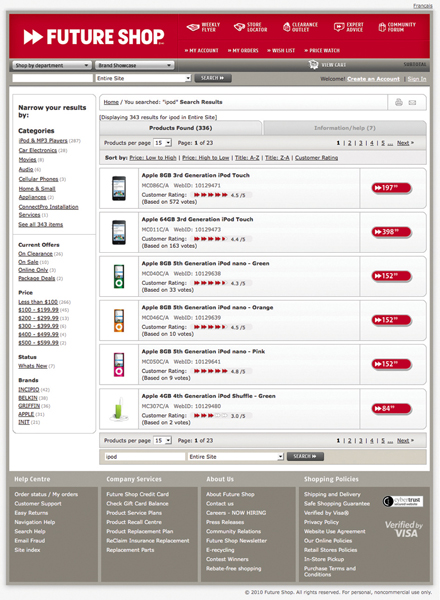Open Future Shop Credit Card footer link
The image size is (440, 600).
coord(137,494)
